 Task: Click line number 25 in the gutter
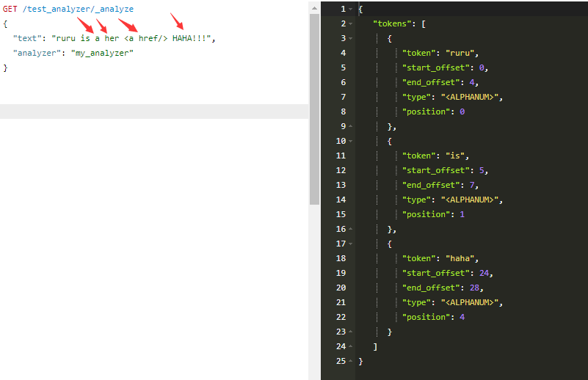(x=341, y=361)
